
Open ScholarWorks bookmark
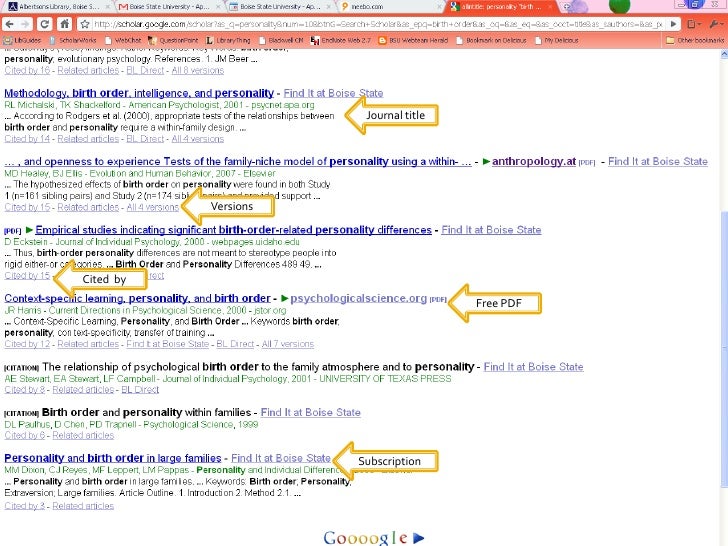click(x=73, y=40)
